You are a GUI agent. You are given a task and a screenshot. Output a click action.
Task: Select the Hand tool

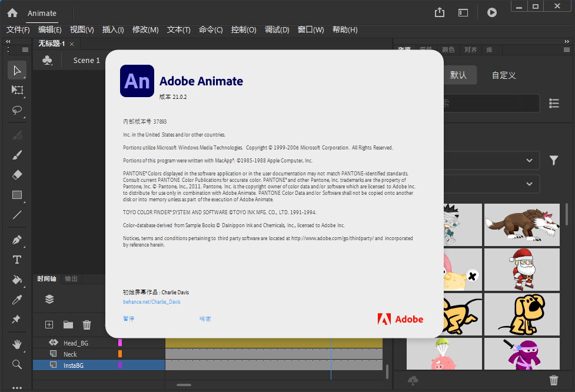17,344
